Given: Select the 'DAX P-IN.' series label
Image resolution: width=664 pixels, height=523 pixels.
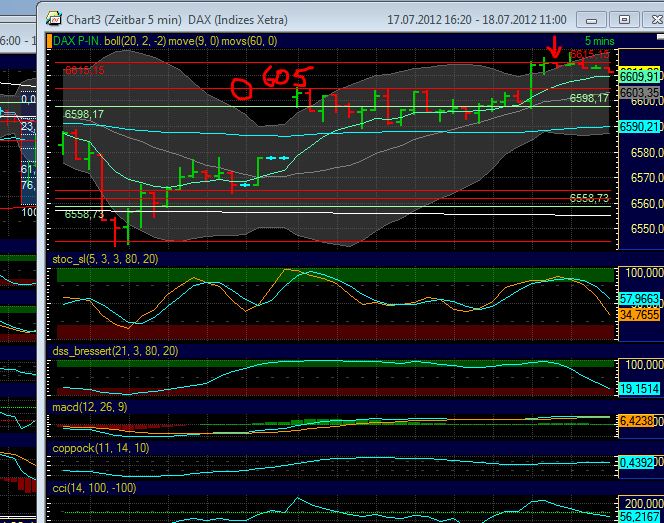Looking at the screenshot, I should click(x=77, y=41).
